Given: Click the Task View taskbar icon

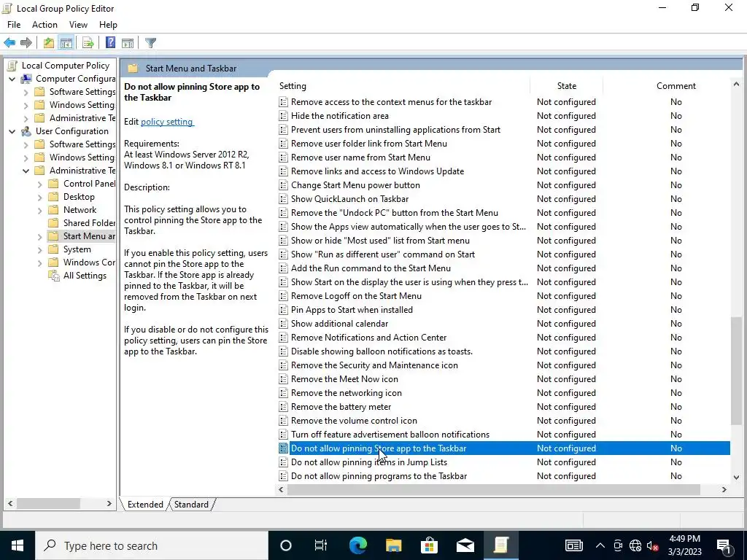Looking at the screenshot, I should point(321,545).
